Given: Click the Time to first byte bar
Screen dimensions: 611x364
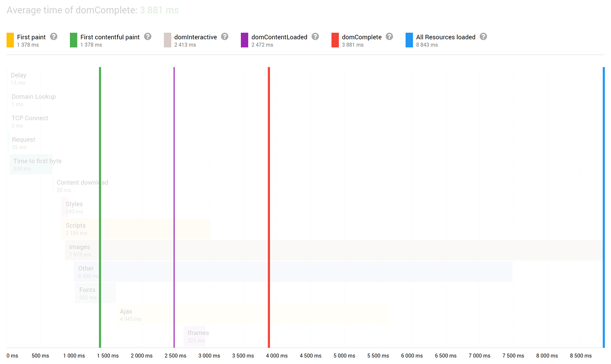Looking at the screenshot, I should 31,164.
